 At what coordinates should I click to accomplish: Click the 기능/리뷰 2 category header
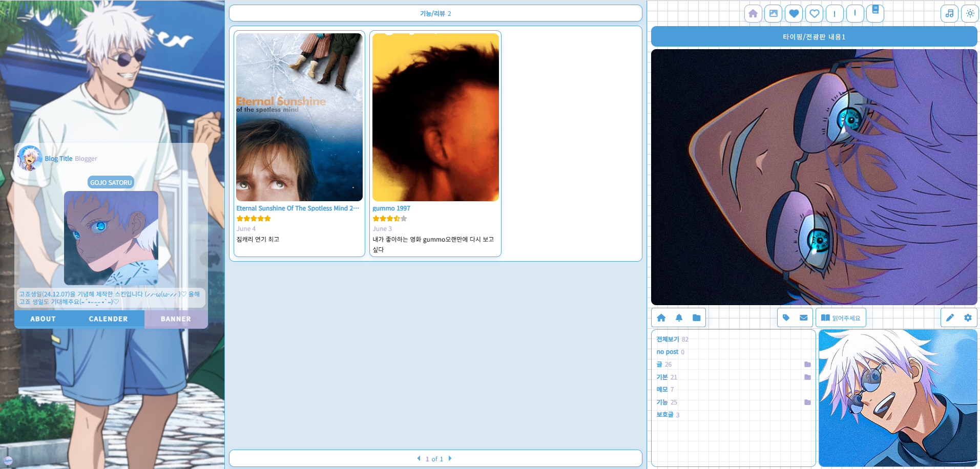[x=435, y=13]
